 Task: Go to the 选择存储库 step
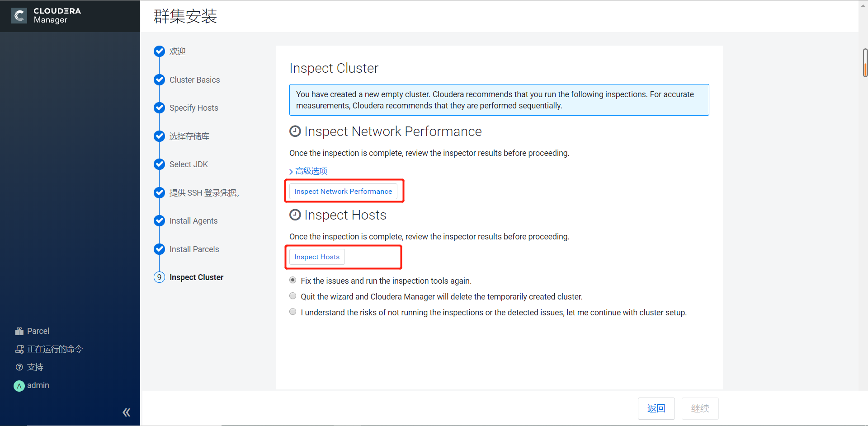point(189,136)
